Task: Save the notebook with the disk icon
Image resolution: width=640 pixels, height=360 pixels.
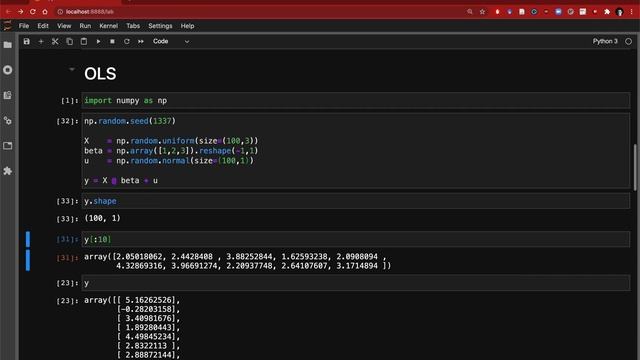Action: (x=27, y=41)
